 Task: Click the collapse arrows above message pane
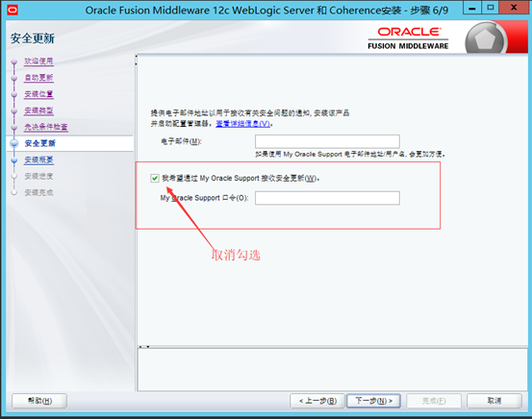144,347
